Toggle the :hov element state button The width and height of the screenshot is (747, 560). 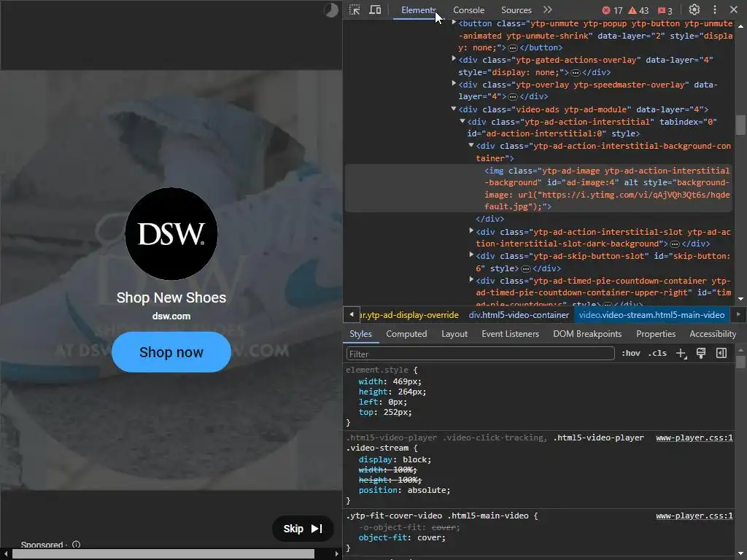pyautogui.click(x=631, y=354)
